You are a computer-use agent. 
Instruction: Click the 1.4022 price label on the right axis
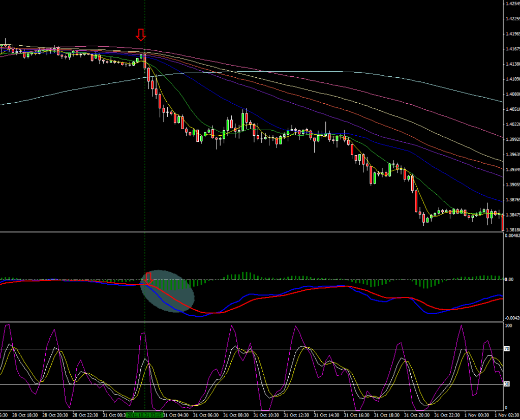tap(511, 124)
